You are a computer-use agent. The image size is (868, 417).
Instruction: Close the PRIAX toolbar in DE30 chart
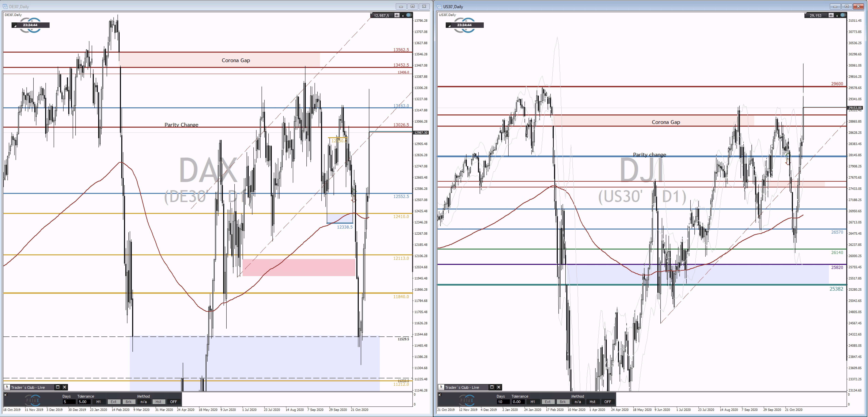5,395
